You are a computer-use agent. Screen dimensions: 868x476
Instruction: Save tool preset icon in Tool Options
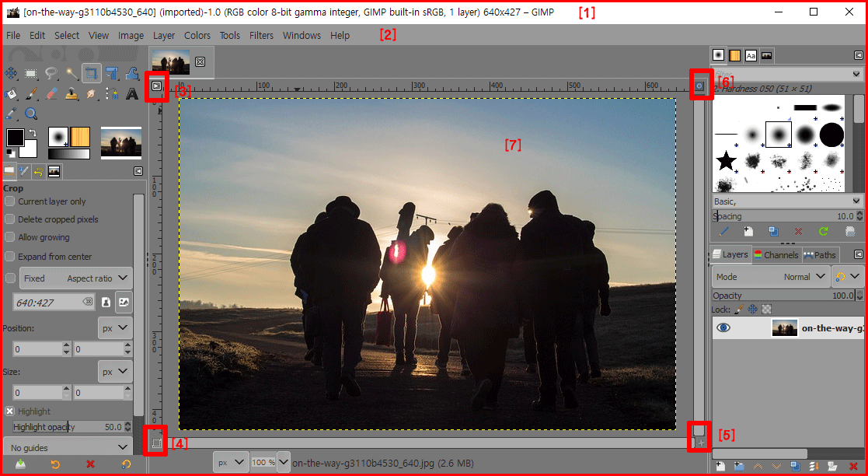(x=20, y=464)
